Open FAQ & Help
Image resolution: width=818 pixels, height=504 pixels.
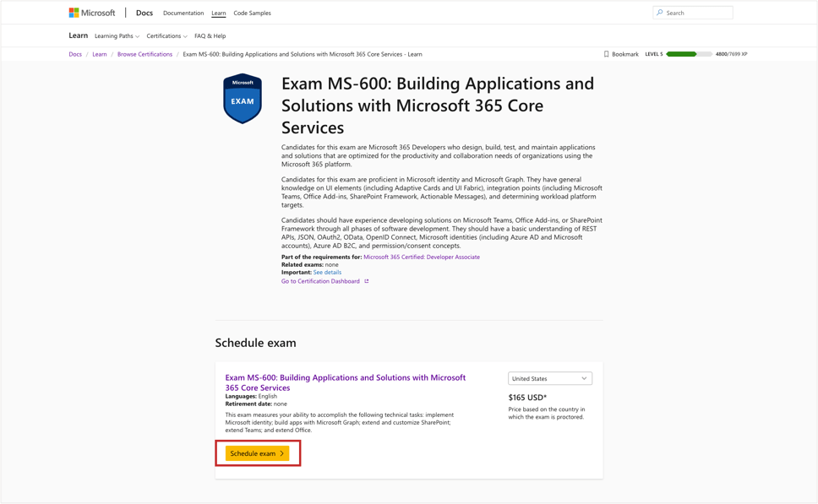pyautogui.click(x=210, y=35)
